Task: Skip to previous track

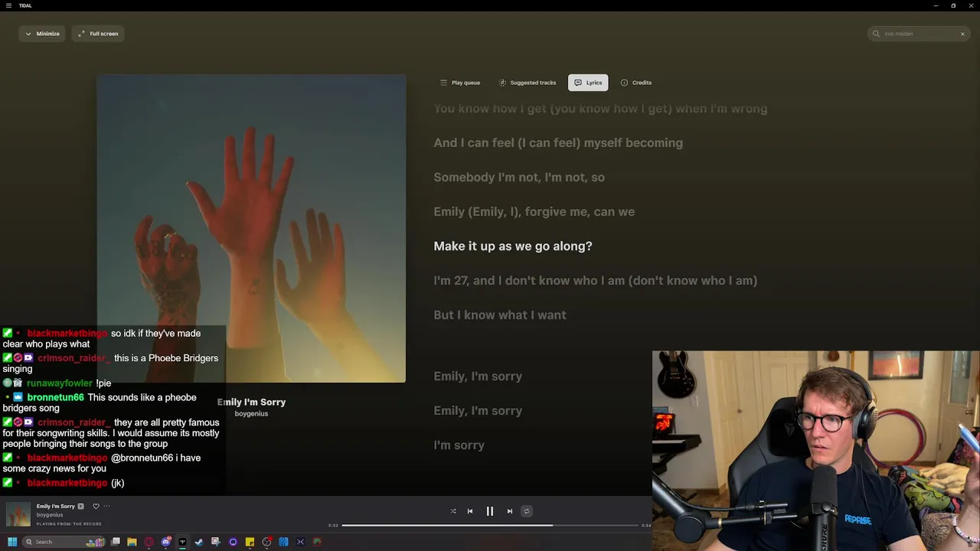Action: tap(470, 511)
